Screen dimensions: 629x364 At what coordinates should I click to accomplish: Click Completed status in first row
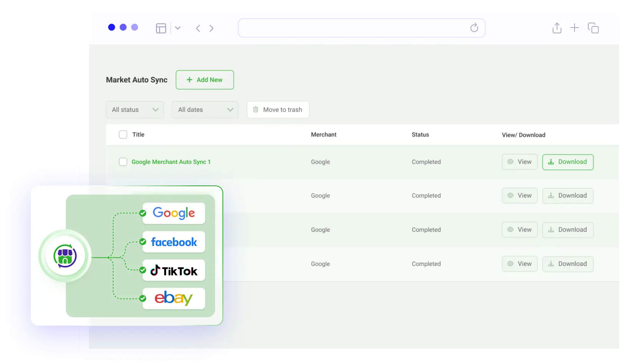(426, 162)
